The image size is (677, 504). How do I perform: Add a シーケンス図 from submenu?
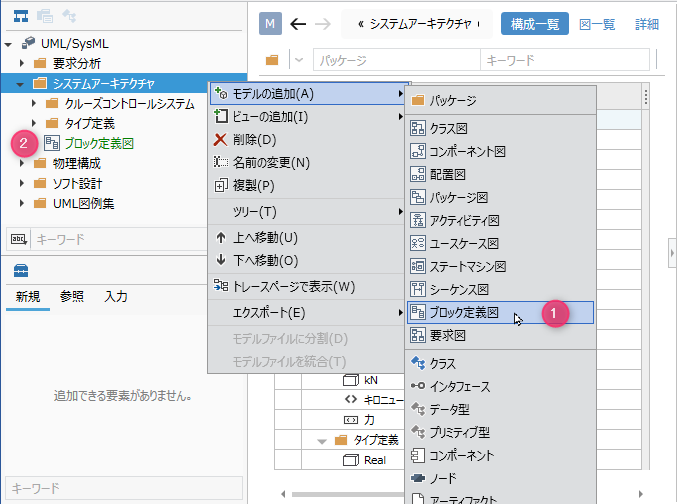[x=501, y=289]
